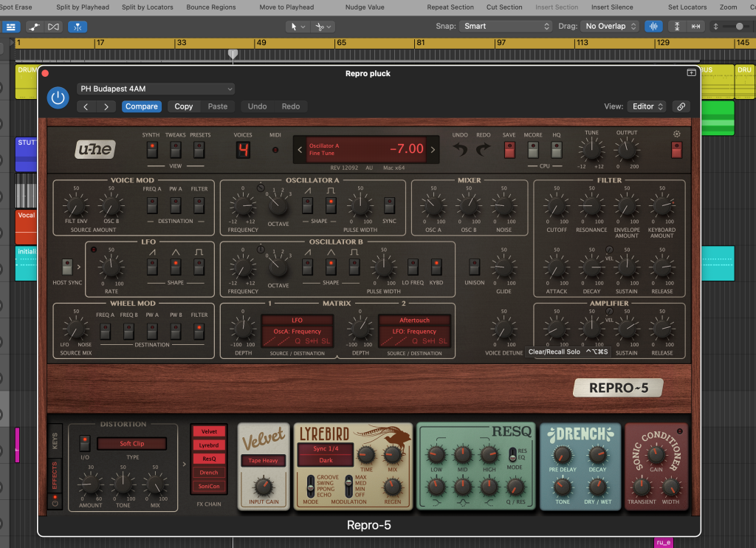Click the filter CUTOFF knob

point(557,207)
